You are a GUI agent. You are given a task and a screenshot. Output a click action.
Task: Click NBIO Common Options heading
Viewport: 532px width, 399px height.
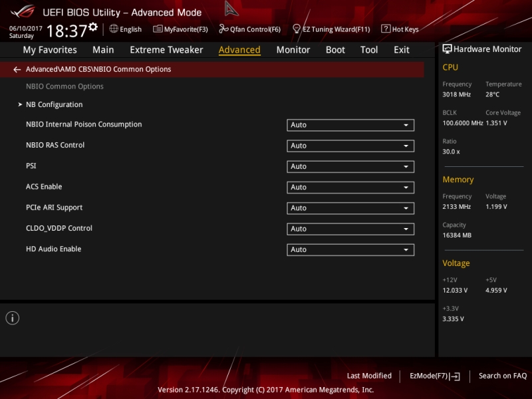65,86
